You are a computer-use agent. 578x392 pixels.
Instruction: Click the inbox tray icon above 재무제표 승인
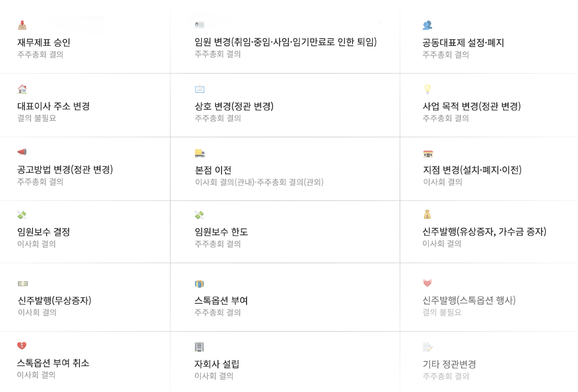point(22,25)
